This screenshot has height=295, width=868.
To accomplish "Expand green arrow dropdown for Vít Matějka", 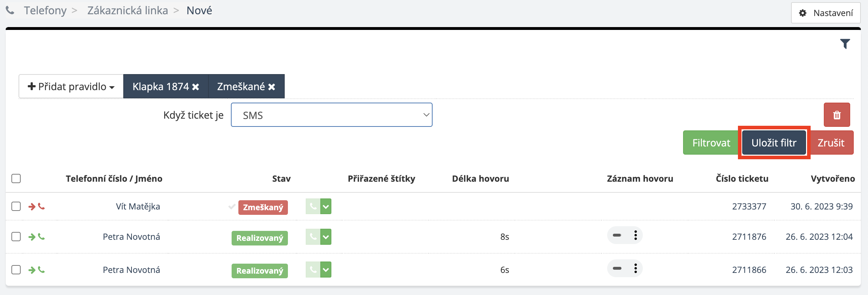I will pos(326,206).
